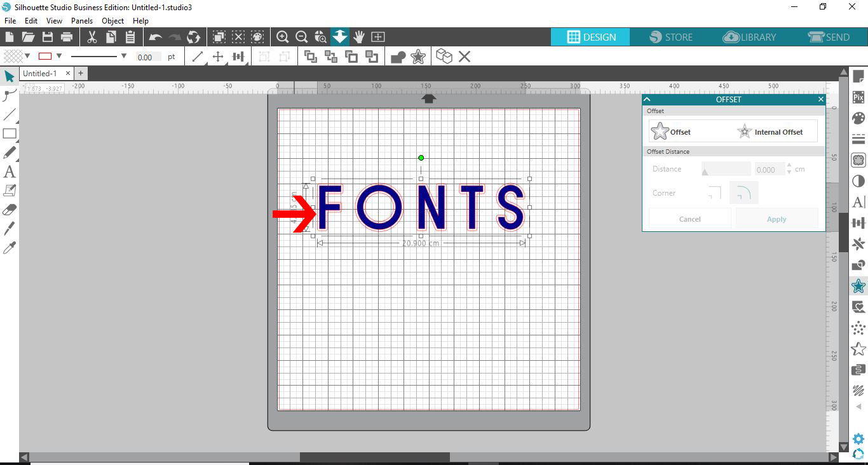Open the File menu

click(10, 21)
